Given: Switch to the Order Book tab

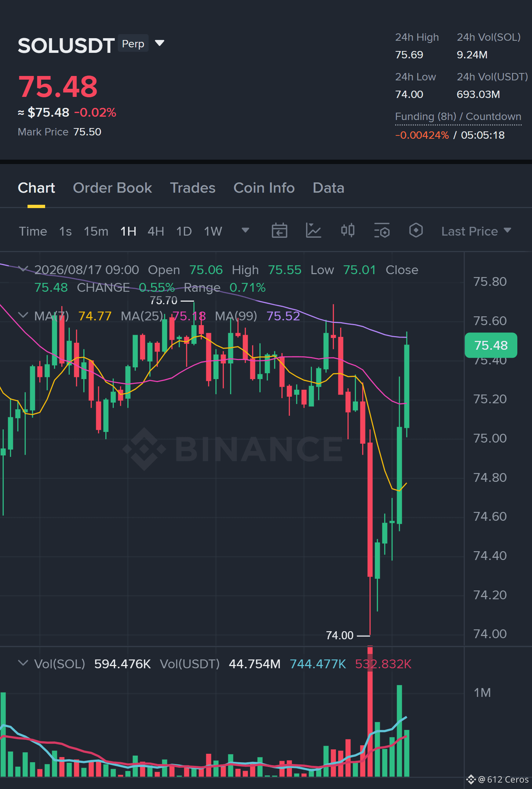Looking at the screenshot, I should tap(112, 188).
